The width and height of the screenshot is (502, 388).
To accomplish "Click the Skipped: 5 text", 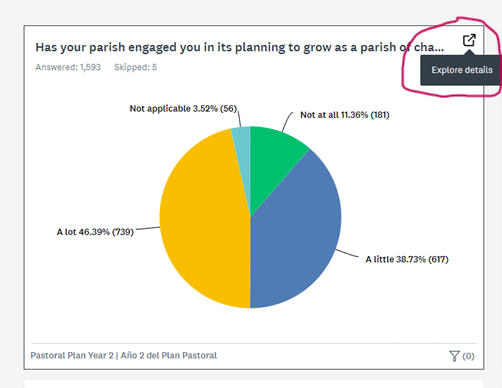I will tap(135, 67).
